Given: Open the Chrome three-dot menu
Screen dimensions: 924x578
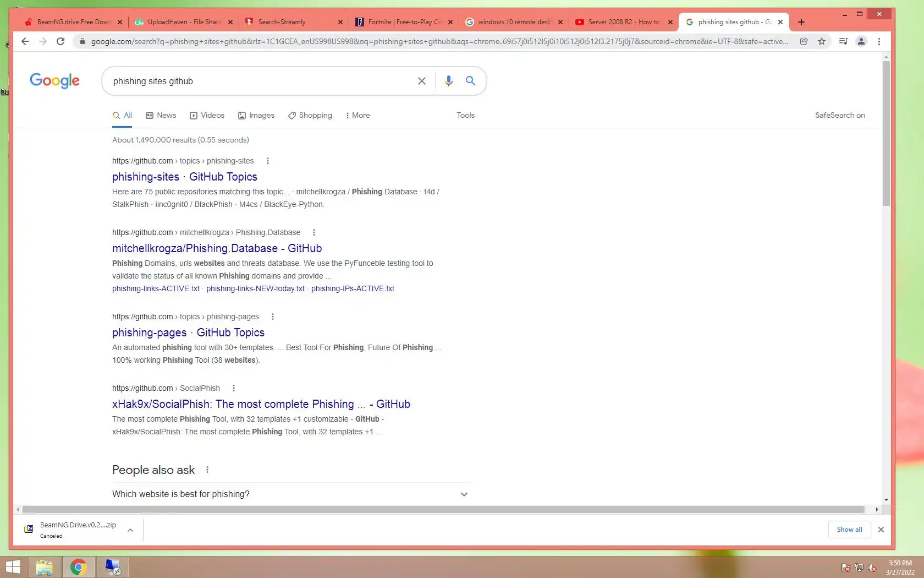Looking at the screenshot, I should click(x=879, y=41).
